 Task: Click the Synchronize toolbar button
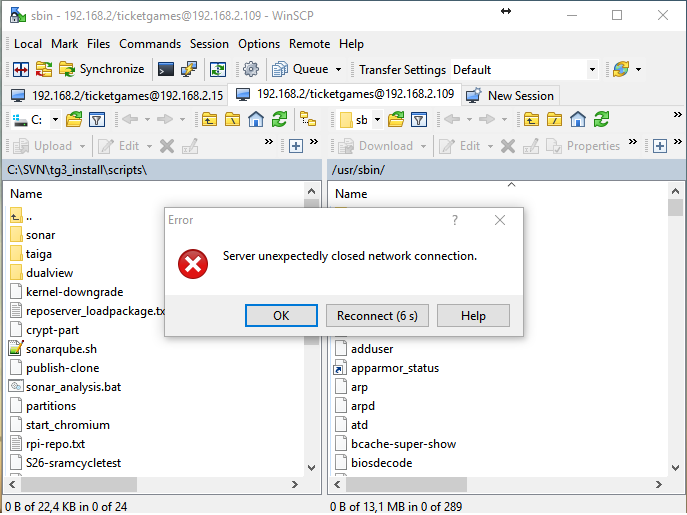point(101,69)
